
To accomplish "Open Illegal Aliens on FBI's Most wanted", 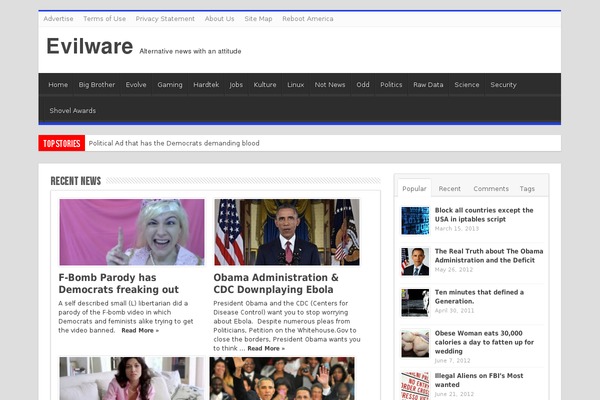I will [479, 380].
